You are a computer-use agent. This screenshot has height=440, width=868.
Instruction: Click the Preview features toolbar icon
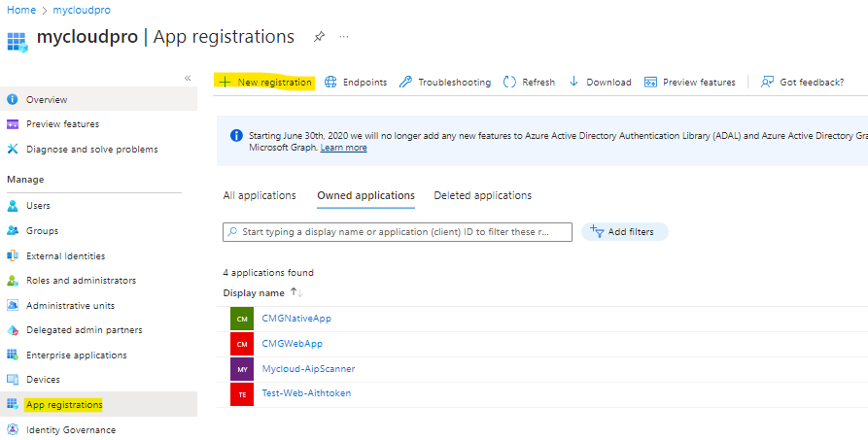(650, 82)
